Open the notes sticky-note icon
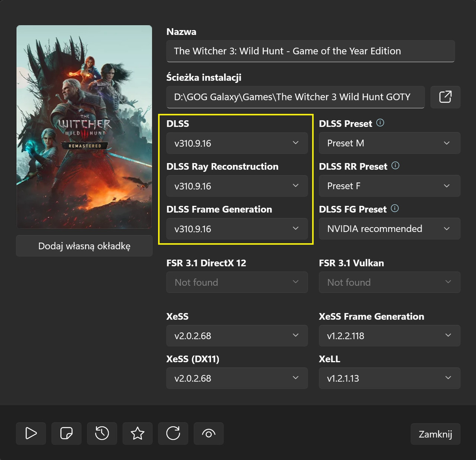 pyautogui.click(x=66, y=433)
